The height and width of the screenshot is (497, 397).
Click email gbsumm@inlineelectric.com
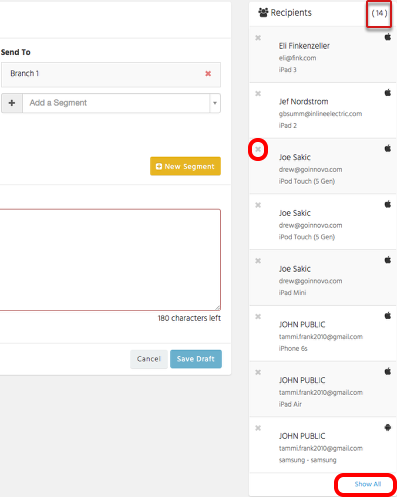pos(320,114)
